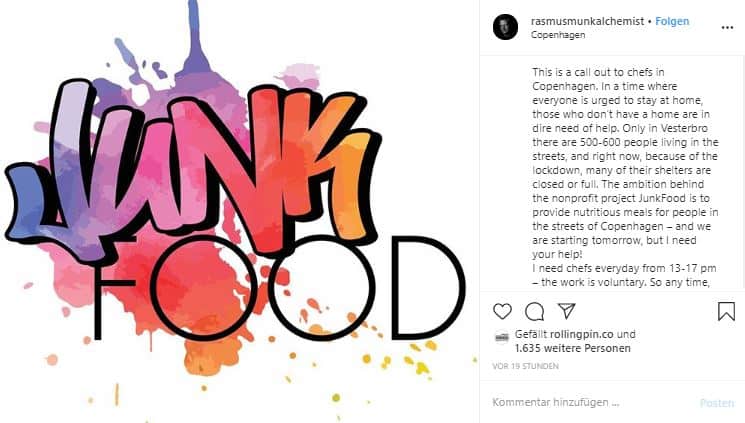745x423 pixels.
Task: Click the caption line "I need chefs everyday"
Action: click(x=595, y=270)
